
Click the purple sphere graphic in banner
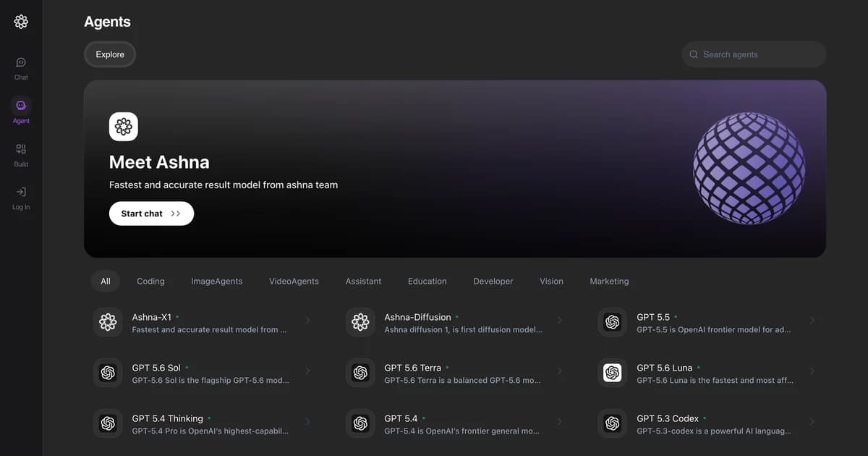point(749,168)
